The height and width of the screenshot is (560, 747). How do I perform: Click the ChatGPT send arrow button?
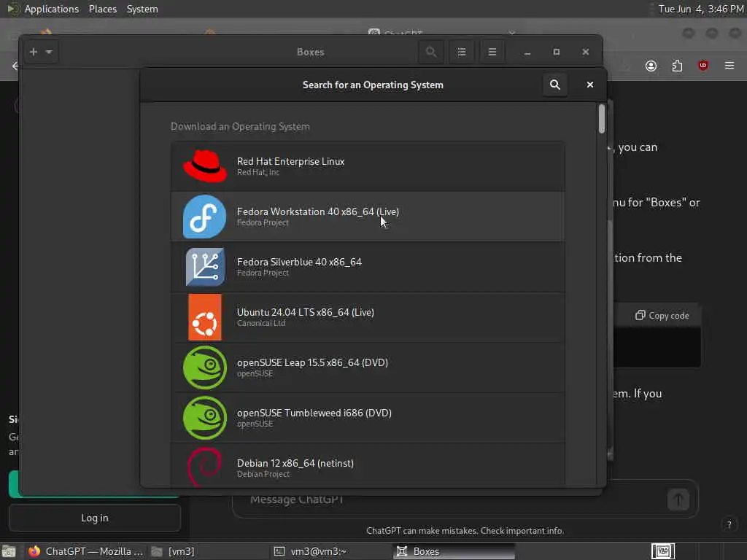pyautogui.click(x=678, y=499)
